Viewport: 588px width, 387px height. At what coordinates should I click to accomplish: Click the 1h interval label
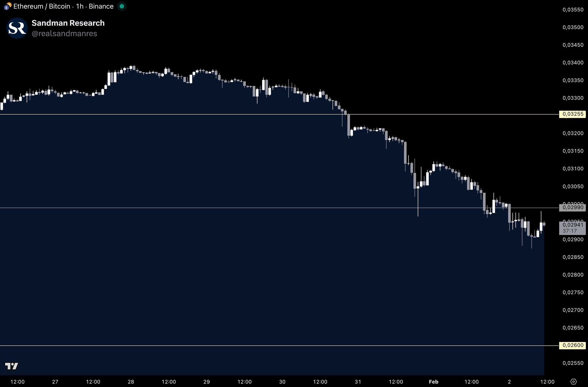coord(80,6)
